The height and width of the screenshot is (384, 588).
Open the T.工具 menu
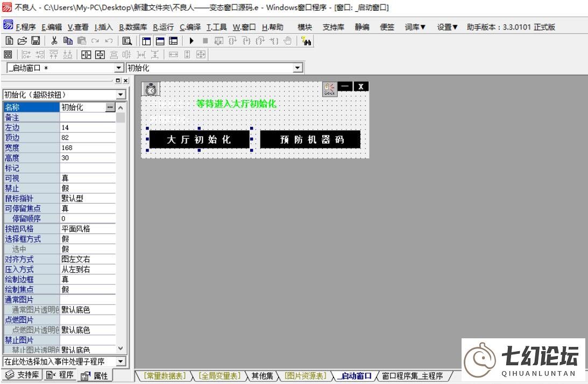[217, 27]
